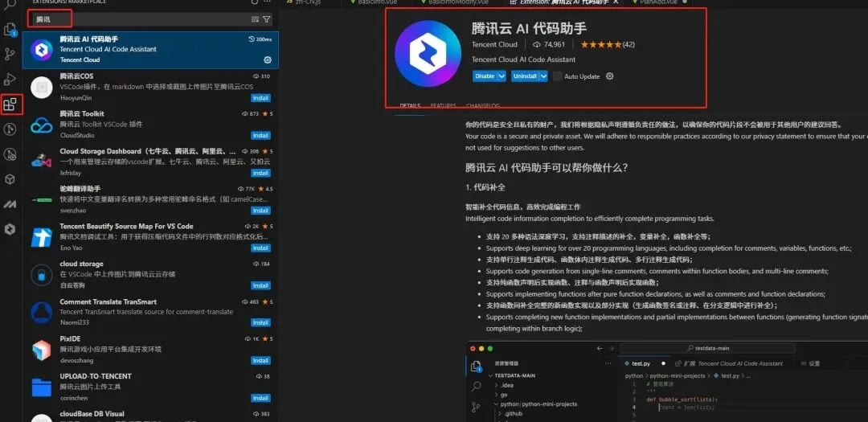Click the five-star rating of the extension

point(600,45)
